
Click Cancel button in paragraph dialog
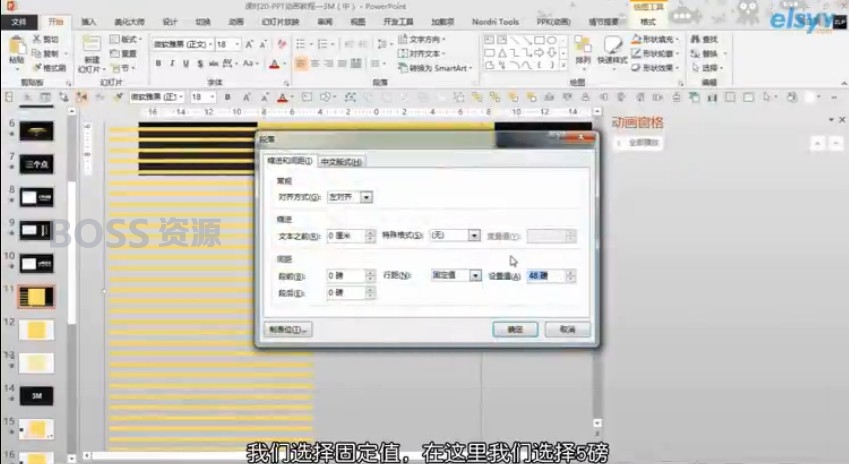coord(567,329)
